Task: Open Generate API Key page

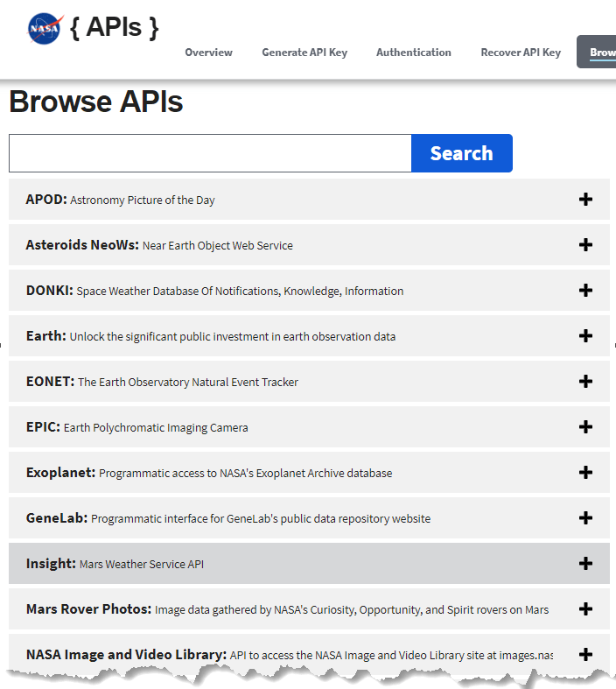Action: click(x=304, y=53)
